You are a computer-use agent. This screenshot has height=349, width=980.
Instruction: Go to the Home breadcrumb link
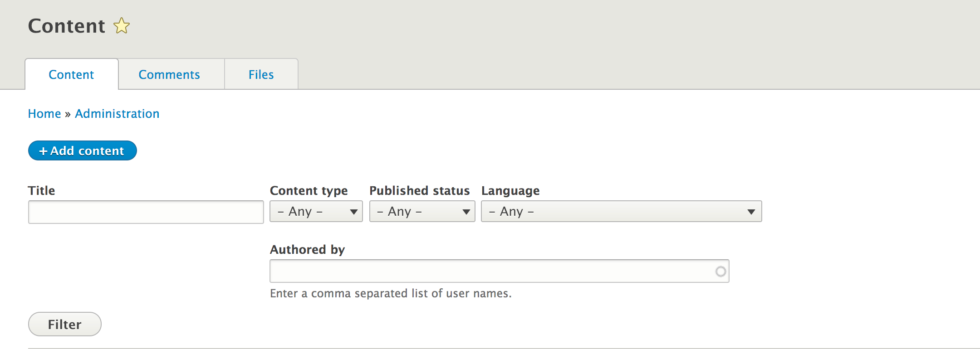[x=44, y=113]
